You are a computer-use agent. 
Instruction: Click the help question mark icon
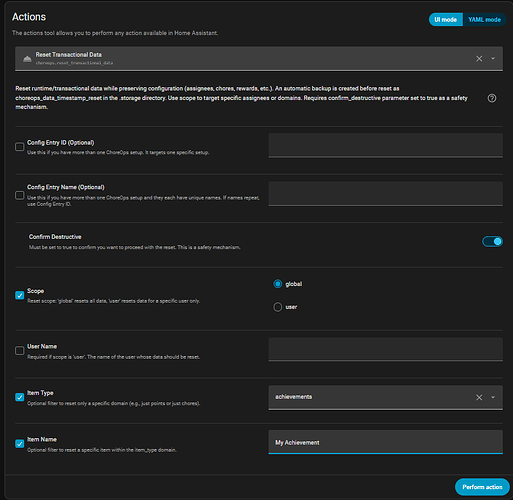point(491,98)
